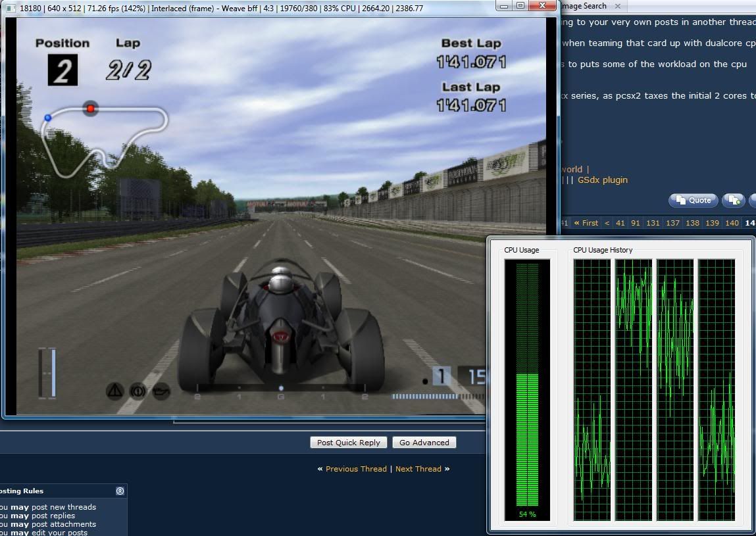Click the red position marker on track map

91,109
